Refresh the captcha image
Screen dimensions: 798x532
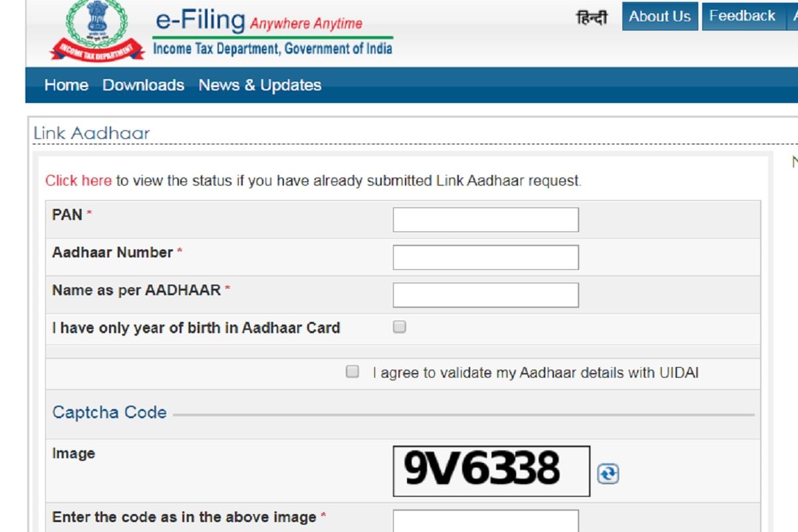[x=607, y=474]
